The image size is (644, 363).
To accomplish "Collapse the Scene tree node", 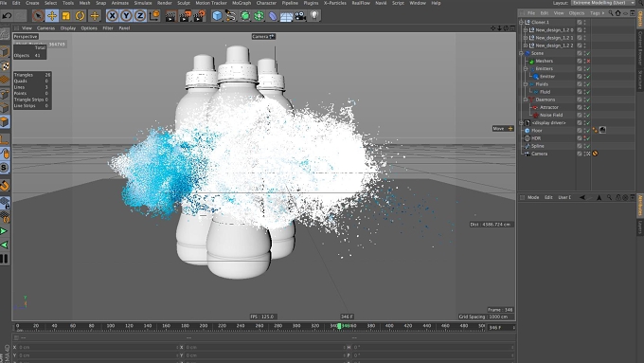I will [521, 53].
